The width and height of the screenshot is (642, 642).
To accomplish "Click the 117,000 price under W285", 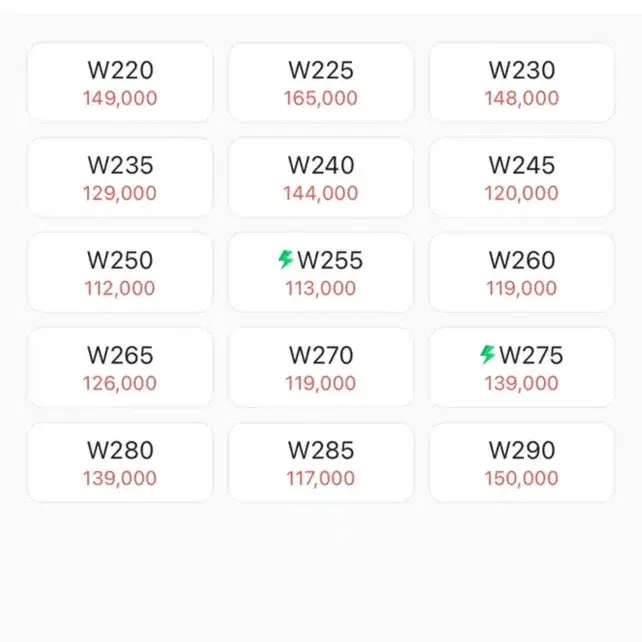I will [321, 478].
